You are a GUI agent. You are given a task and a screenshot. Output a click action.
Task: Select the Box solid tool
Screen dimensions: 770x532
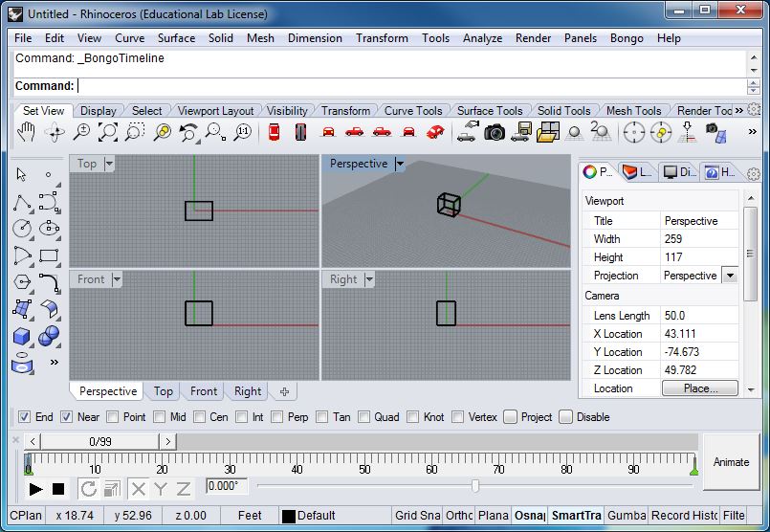pyautogui.click(x=22, y=337)
